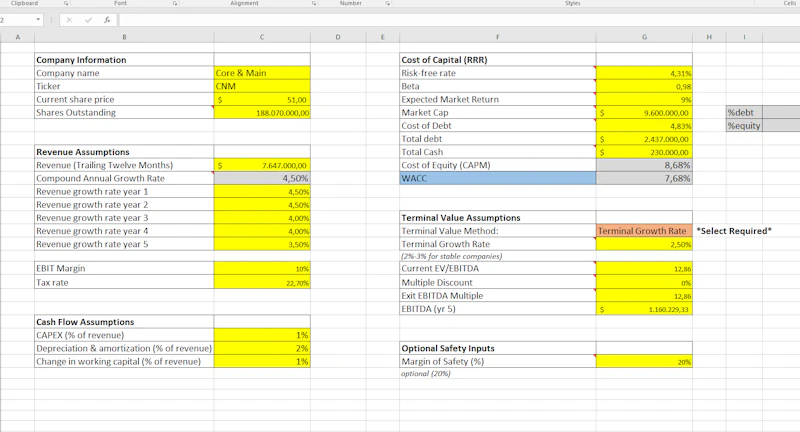The height and width of the screenshot is (432, 800).
Task: Click the formula bar Cancel X icon
Action: (69, 20)
